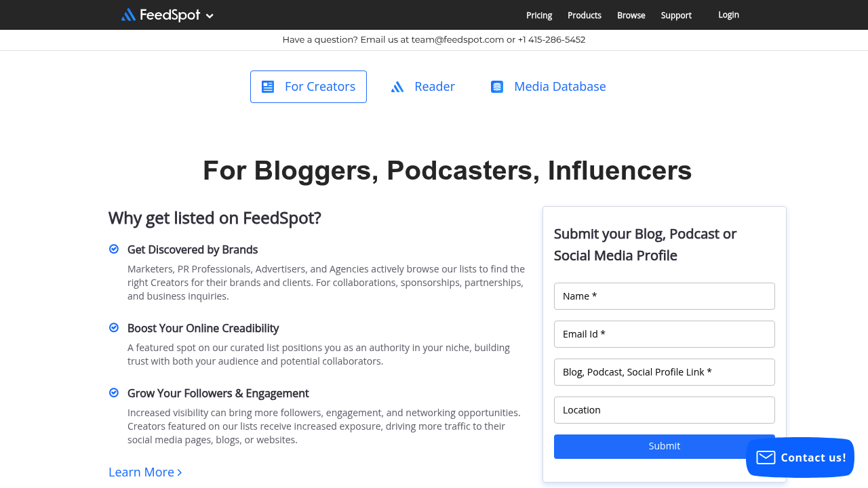
Task: Click the checkmark icon beside Get Discovered by Brands
Action: [114, 249]
